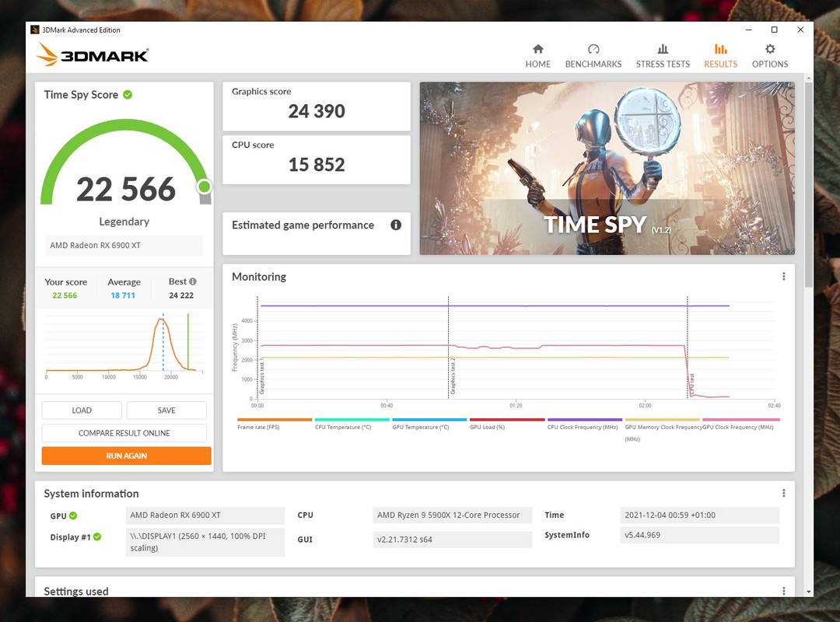840x622 pixels.
Task: Click the vertical scrollbar down arrow
Action: tap(808, 592)
